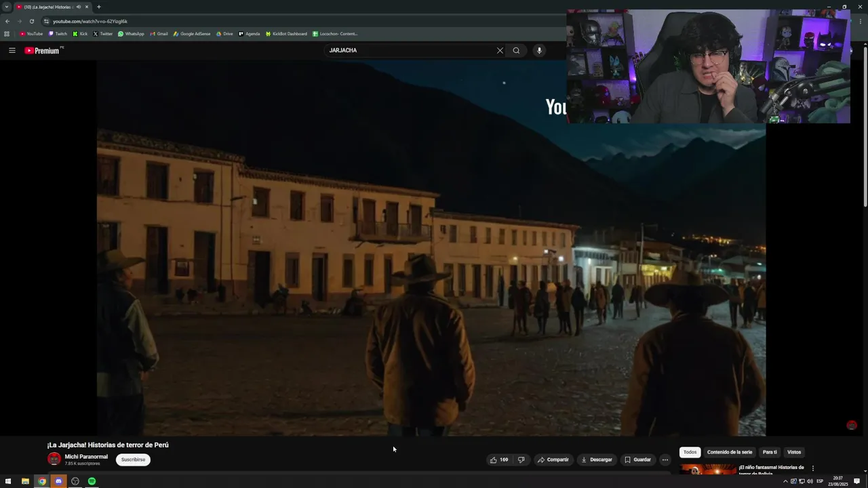The image size is (868, 488).
Task: Open clock showing 20:37
Action: coord(838,481)
